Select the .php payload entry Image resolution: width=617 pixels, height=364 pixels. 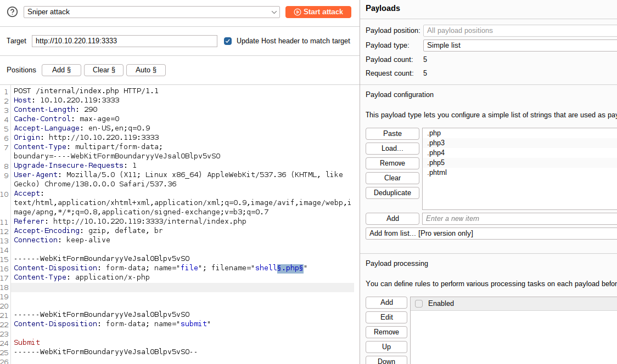point(519,133)
